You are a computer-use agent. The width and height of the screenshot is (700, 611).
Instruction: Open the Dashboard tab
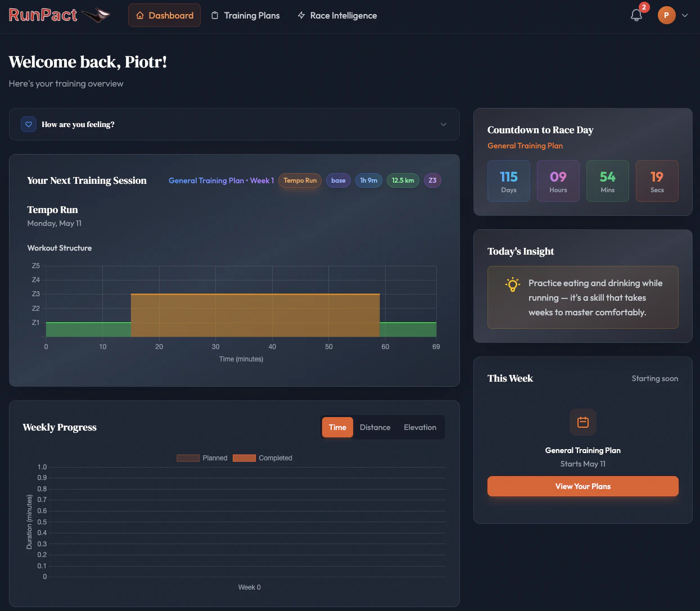pos(165,15)
